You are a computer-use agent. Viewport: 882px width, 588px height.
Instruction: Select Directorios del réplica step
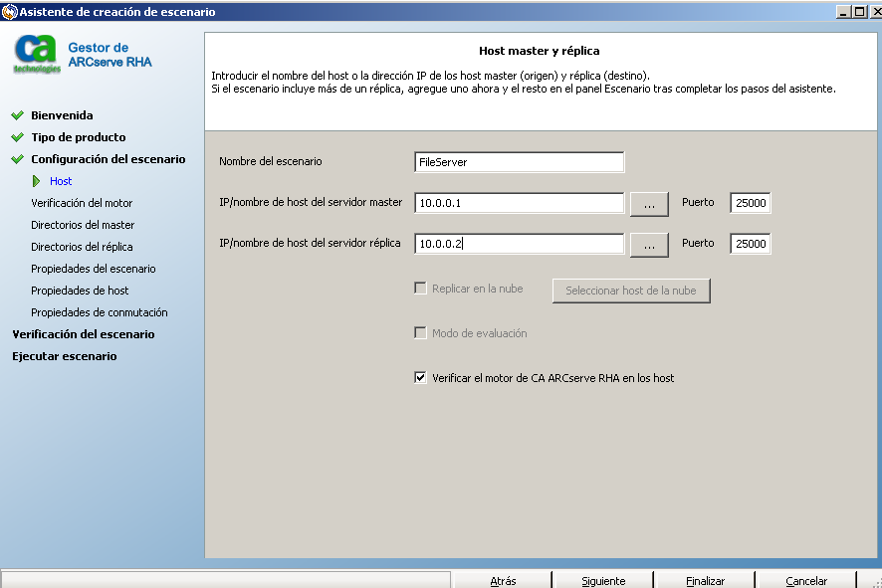82,247
